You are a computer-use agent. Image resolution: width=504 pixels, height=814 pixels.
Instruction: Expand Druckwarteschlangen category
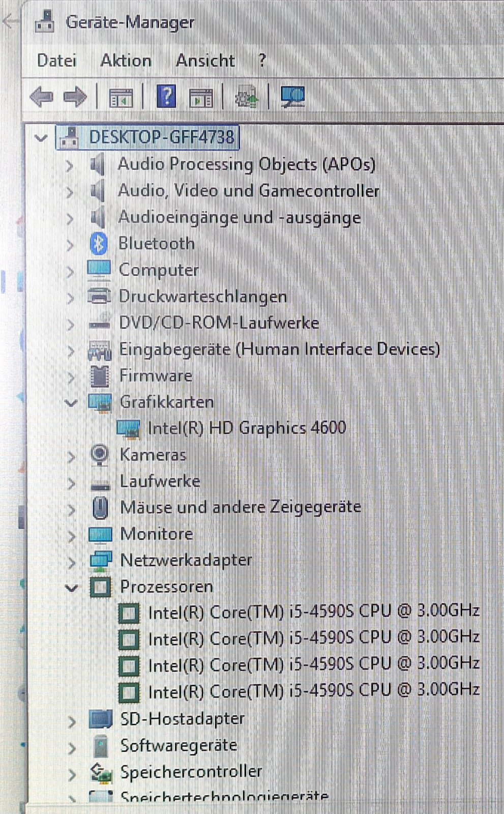point(70,298)
